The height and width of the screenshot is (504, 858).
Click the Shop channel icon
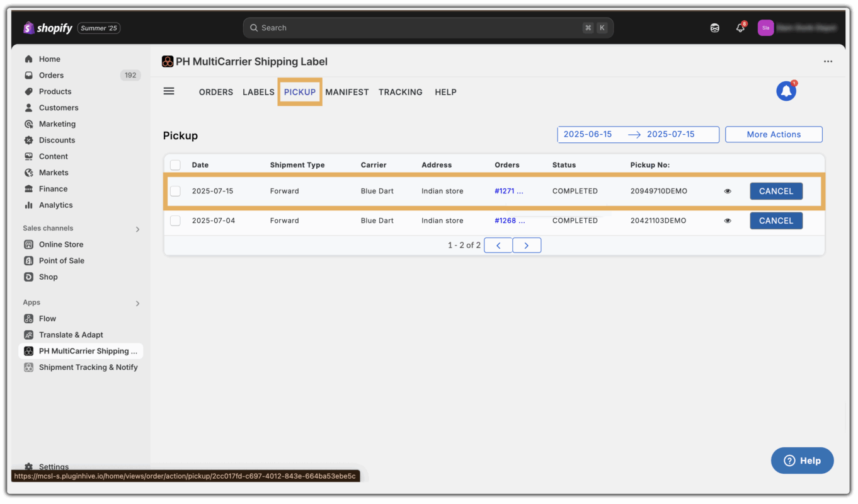tap(28, 277)
